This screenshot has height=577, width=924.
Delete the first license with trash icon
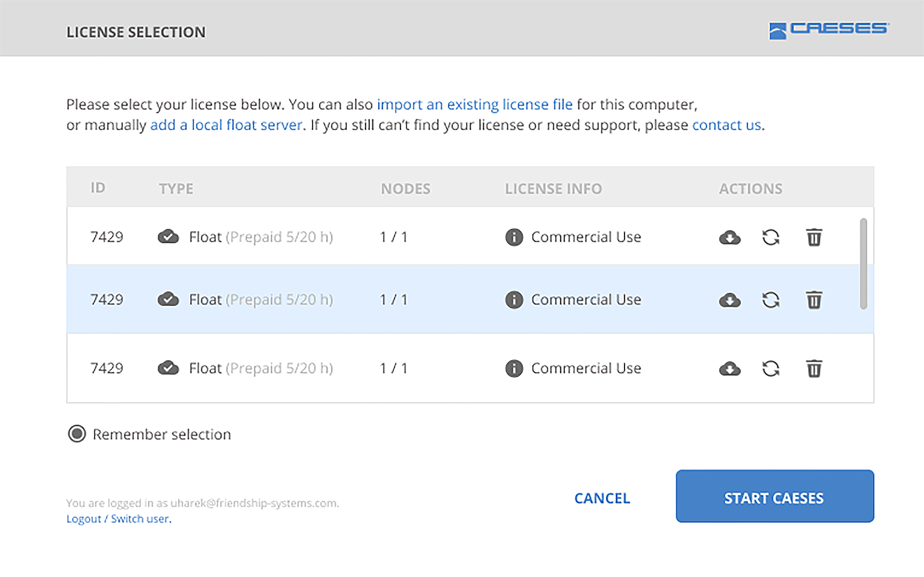813,237
